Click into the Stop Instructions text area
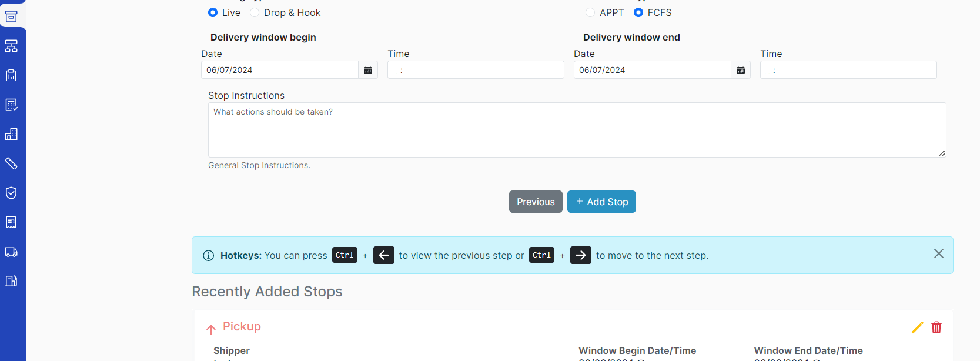The width and height of the screenshot is (980, 361). pos(577,130)
